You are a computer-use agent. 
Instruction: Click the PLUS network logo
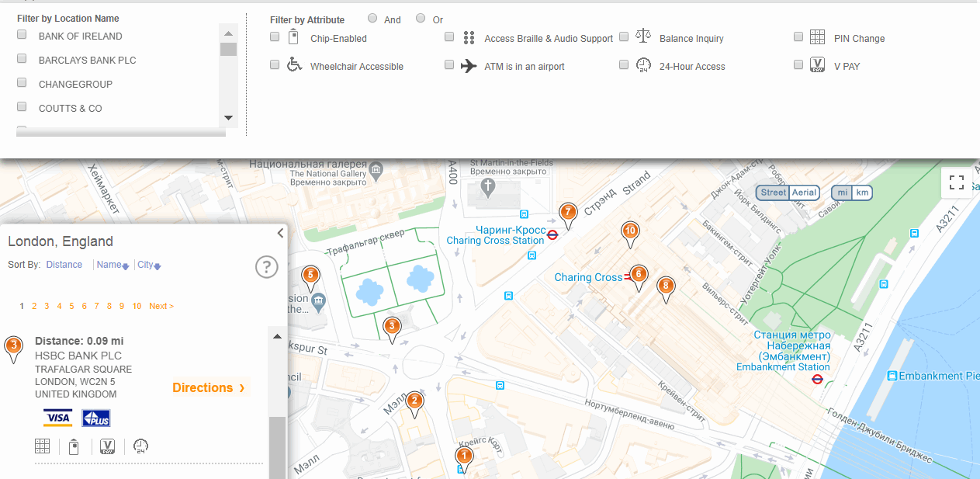(x=96, y=418)
